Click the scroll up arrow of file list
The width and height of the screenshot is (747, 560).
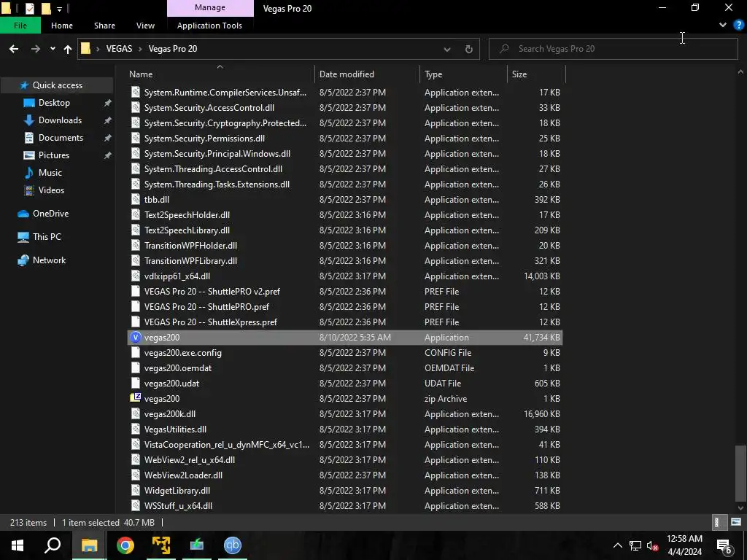740,72
